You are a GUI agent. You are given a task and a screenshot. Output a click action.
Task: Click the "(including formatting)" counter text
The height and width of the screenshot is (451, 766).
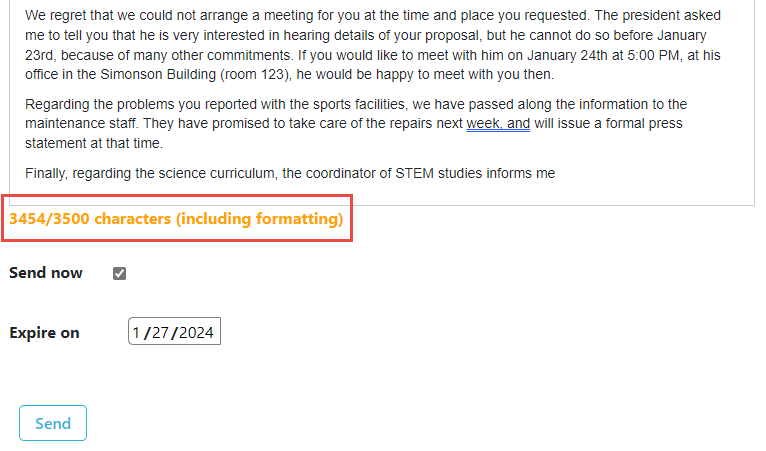tap(259, 219)
